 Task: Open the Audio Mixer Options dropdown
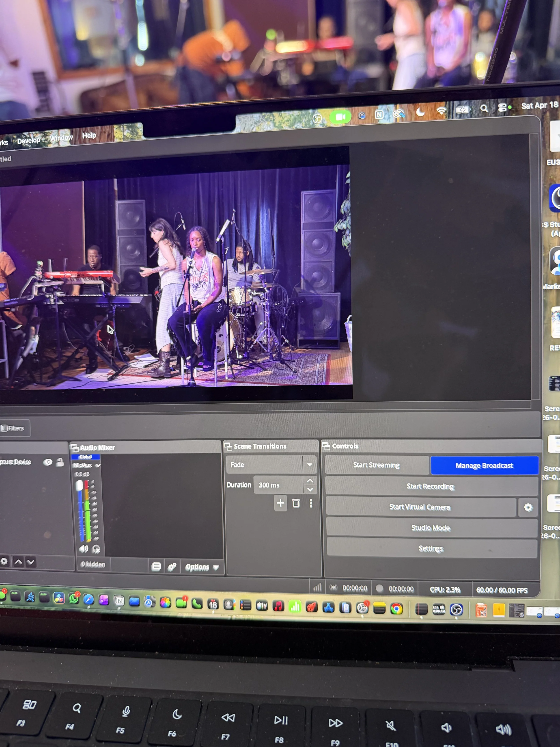202,567
